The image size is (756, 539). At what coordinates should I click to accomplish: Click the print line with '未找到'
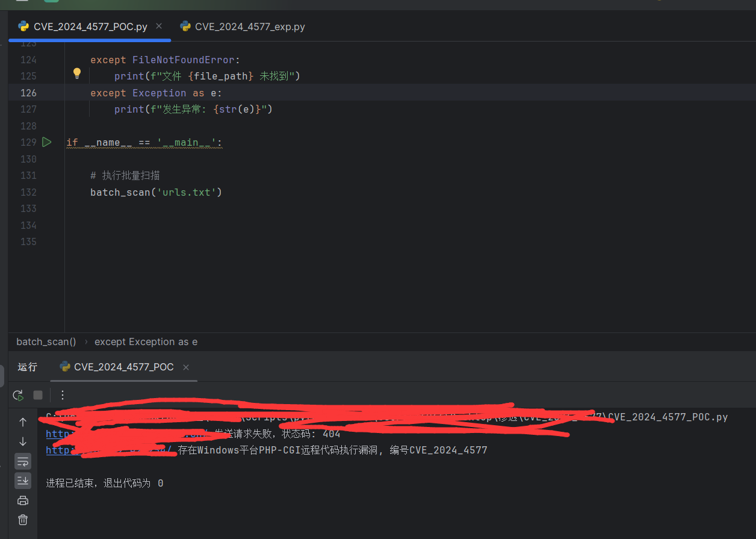(x=207, y=76)
